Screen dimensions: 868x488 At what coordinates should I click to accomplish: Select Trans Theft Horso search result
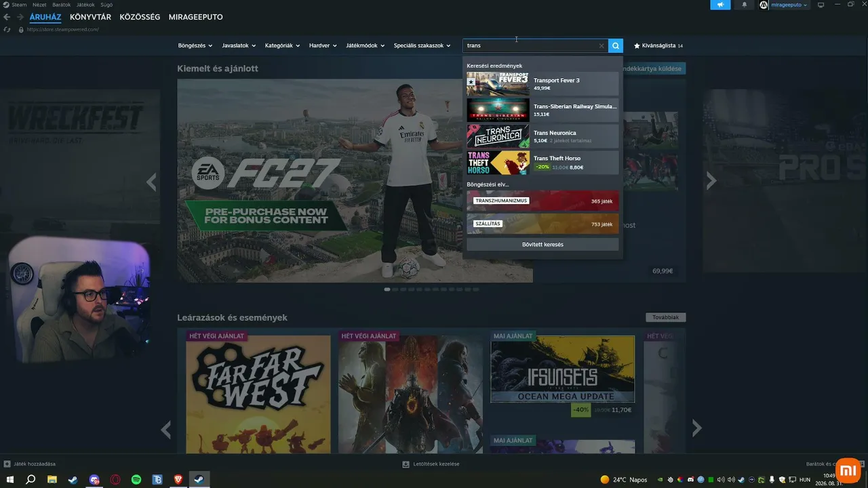[x=542, y=163]
